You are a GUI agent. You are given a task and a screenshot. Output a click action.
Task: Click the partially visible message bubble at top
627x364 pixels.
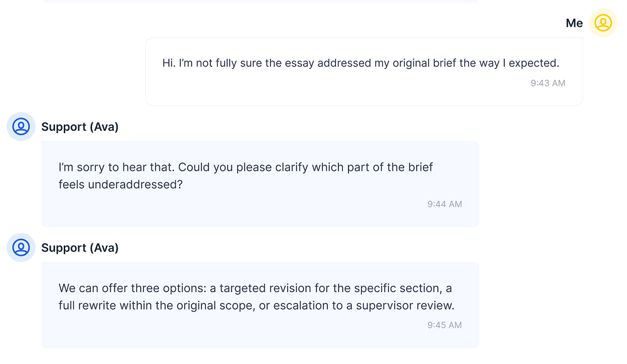260,1
